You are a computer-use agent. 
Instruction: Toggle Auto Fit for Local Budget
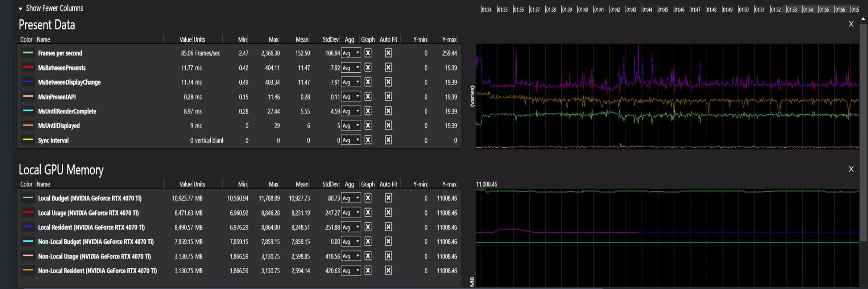click(388, 198)
